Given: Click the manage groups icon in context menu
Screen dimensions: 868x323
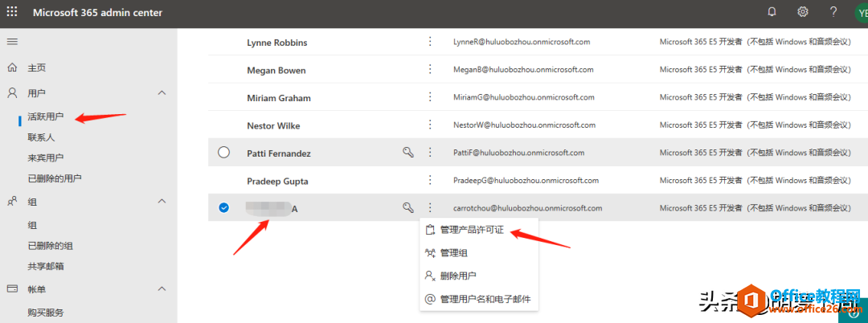Looking at the screenshot, I should [x=430, y=253].
